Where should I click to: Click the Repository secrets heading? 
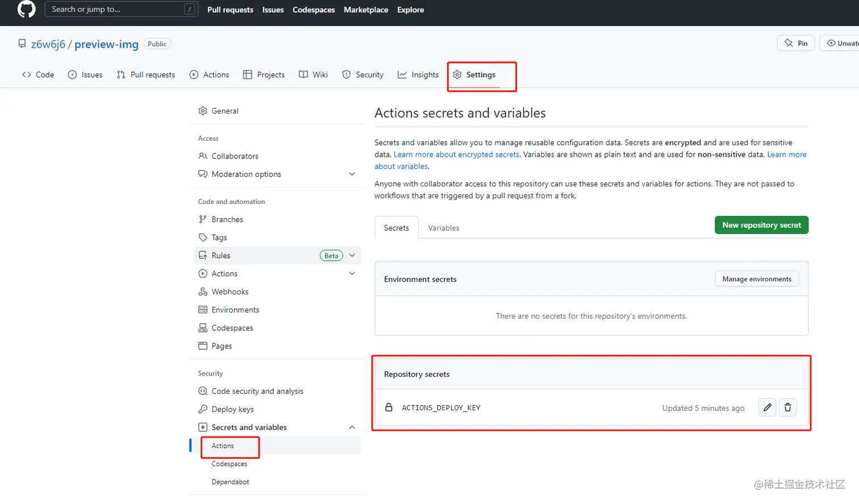click(416, 374)
